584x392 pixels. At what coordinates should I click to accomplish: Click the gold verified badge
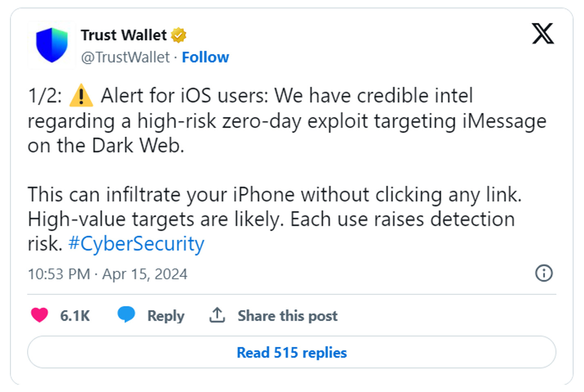pos(178,35)
